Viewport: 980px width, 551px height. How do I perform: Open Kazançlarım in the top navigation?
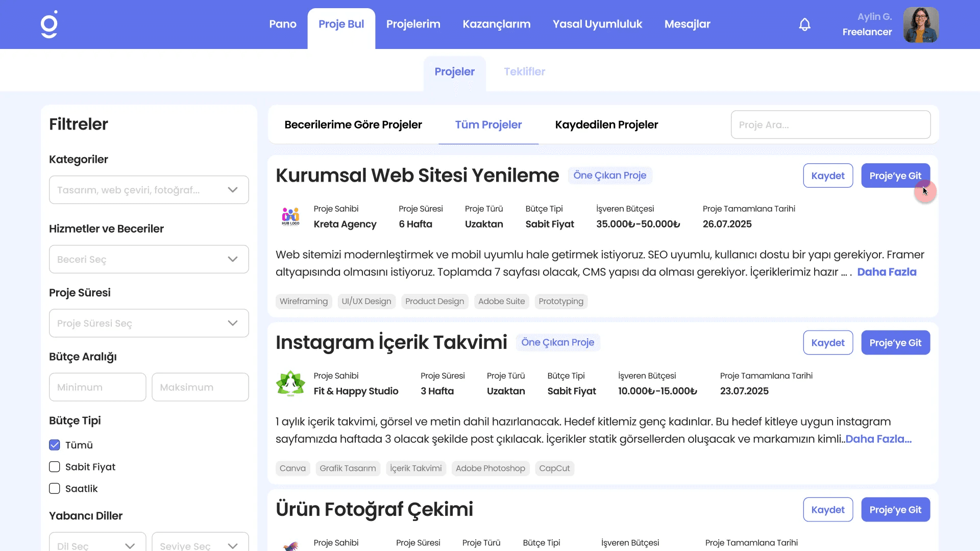pos(496,24)
